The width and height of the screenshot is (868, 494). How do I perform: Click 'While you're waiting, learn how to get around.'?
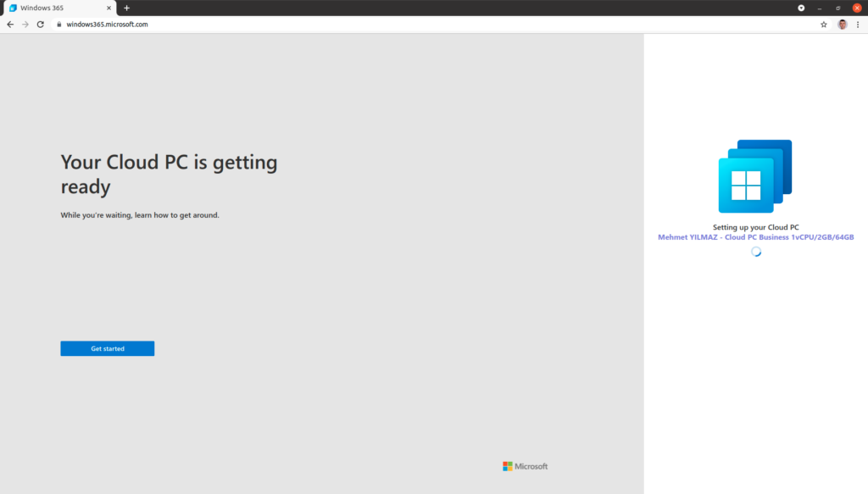tap(140, 215)
